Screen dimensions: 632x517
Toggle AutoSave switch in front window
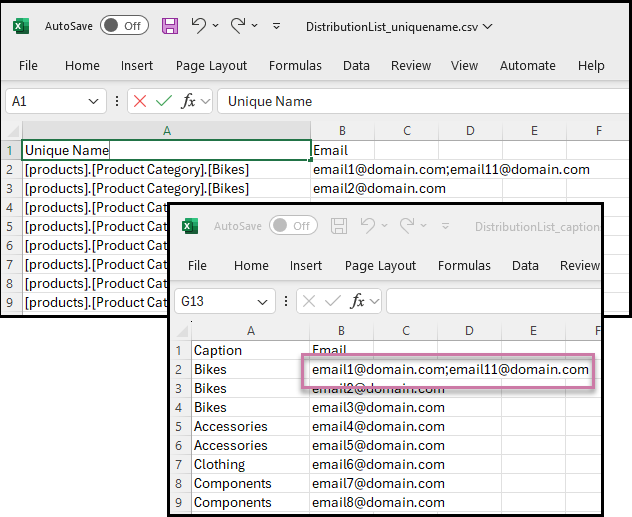pos(293,226)
